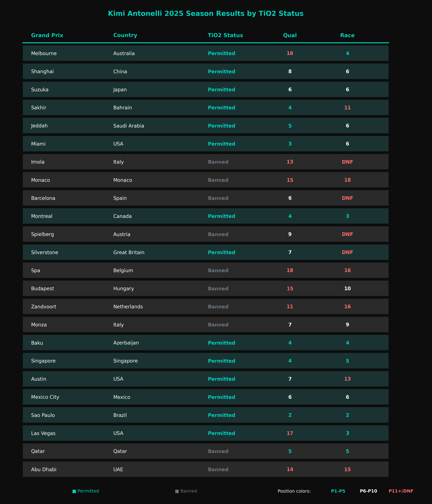Click Budapest race result 10
Image resolution: width=432 pixels, height=504 pixels.
(347, 288)
